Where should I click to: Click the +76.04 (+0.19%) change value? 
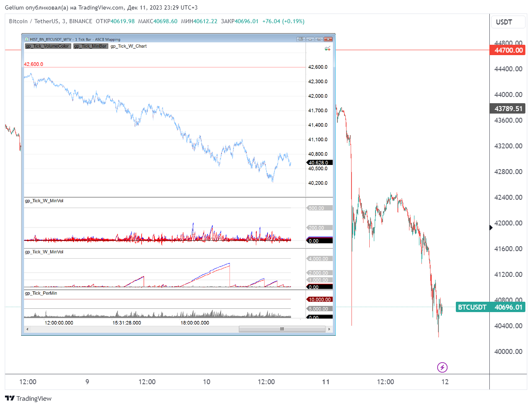[283, 21]
